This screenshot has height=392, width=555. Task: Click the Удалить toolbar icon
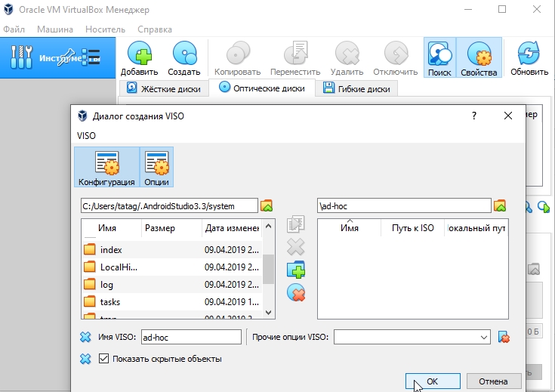(347, 53)
